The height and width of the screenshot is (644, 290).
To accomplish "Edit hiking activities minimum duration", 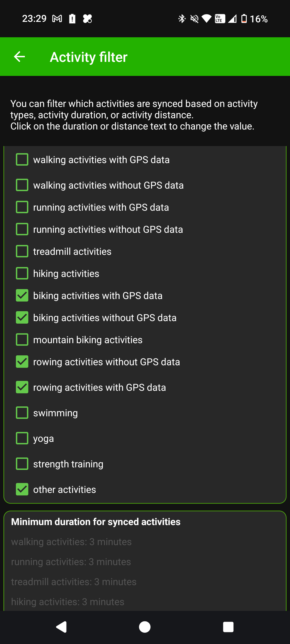I will 68,602.
